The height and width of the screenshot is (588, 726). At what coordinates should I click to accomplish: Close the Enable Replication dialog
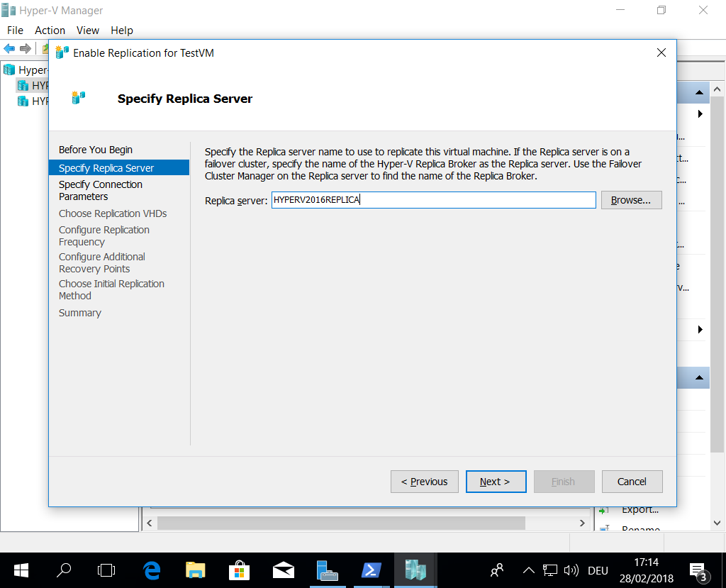click(661, 52)
